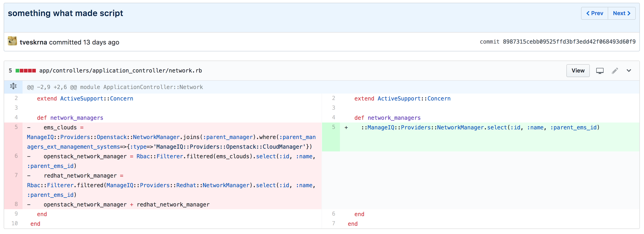Click the diffstat colored blocks indicator
Viewport: 644px width, 234px height.
(x=25, y=71)
